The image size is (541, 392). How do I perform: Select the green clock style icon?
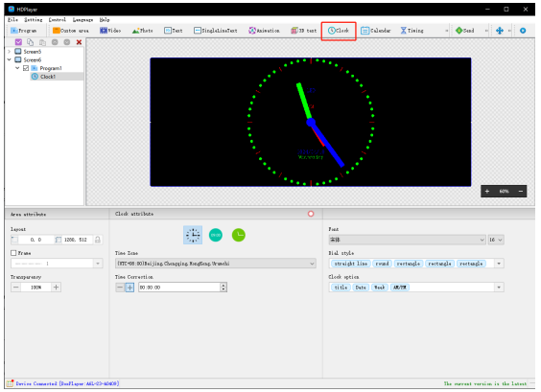(239, 235)
